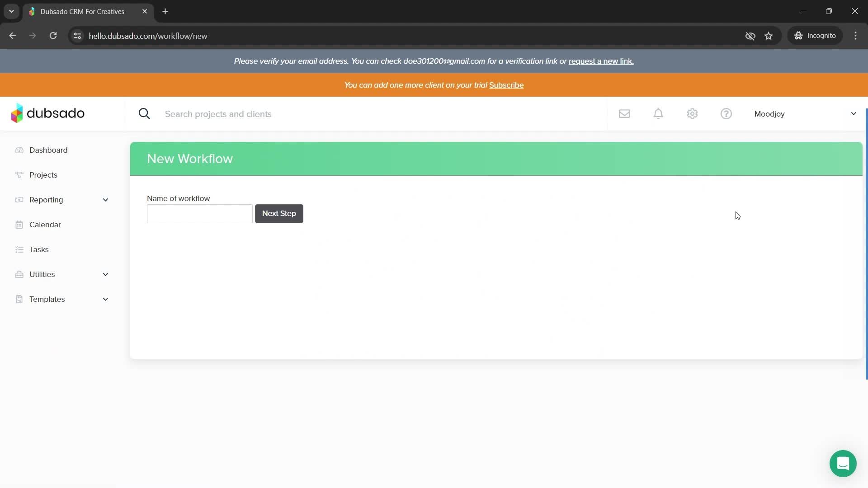Viewport: 868px width, 488px height.
Task: Go back in browser history
Action: [x=12, y=36]
